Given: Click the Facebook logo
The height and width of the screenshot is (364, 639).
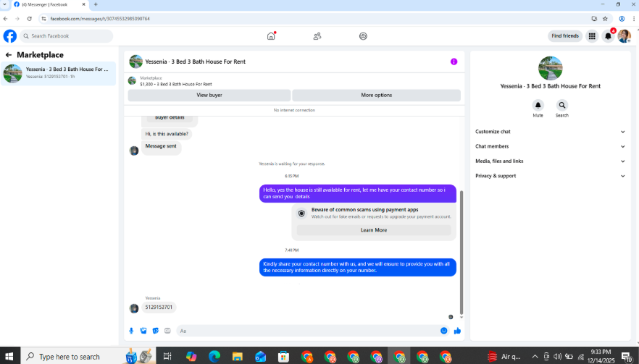Looking at the screenshot, I should pos(10,36).
